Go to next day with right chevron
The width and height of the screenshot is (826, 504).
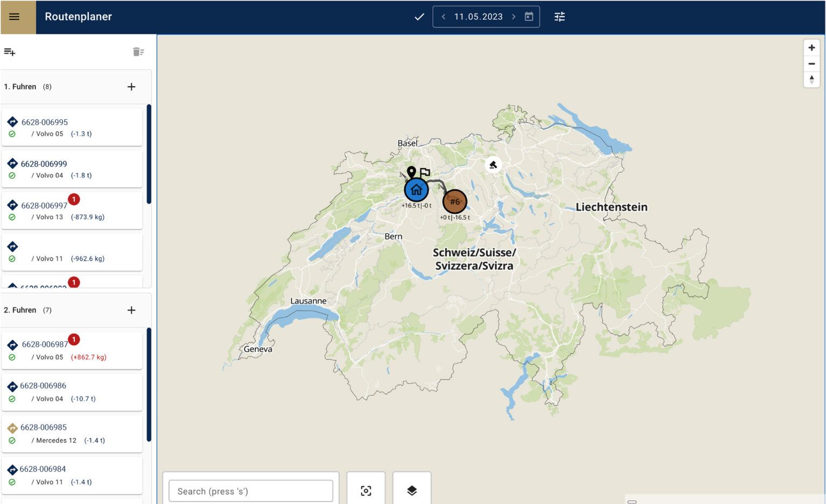pyautogui.click(x=514, y=17)
